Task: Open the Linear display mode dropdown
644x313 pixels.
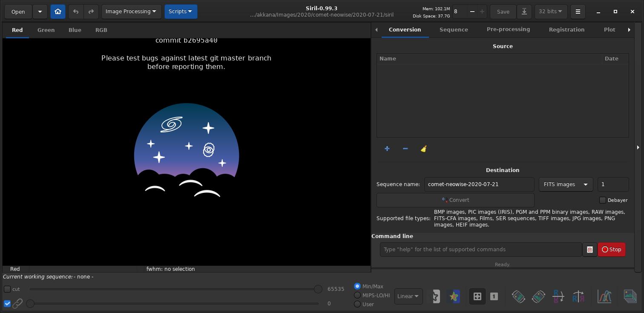Action: [408, 296]
